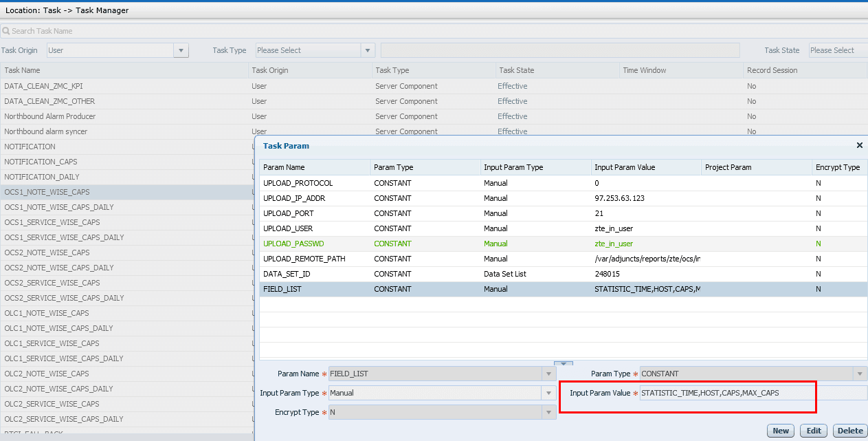Expand the Input Param Type dropdown
Image resolution: width=868 pixels, height=441 pixels.
click(548, 393)
